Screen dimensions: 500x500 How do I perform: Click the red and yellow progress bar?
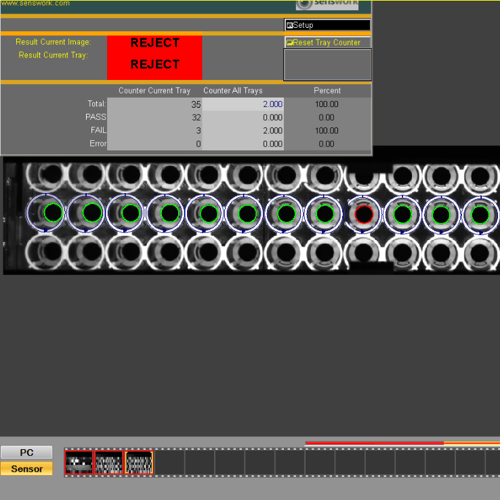coord(402,443)
